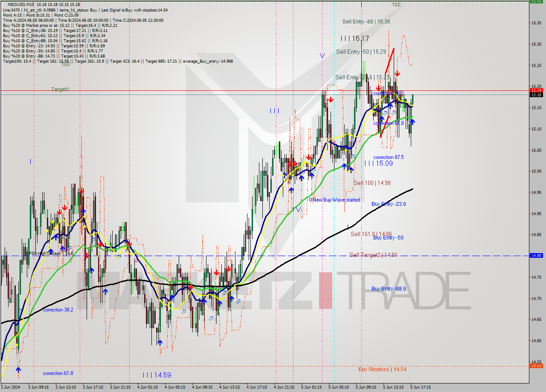The image size is (546, 392).
Task: Select the 'Buy Entry -88.6' label
Action: [x=389, y=289]
